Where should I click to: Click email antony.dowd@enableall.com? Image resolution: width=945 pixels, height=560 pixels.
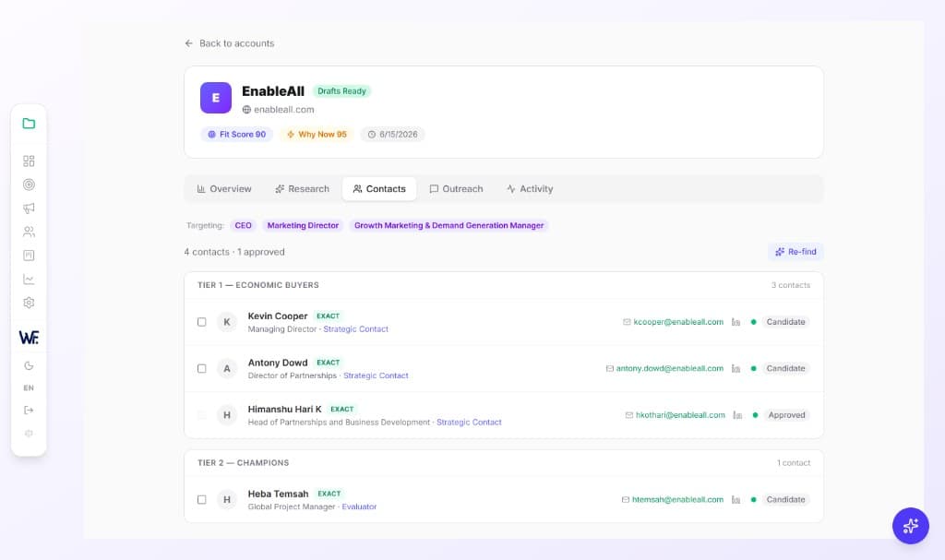tap(670, 368)
